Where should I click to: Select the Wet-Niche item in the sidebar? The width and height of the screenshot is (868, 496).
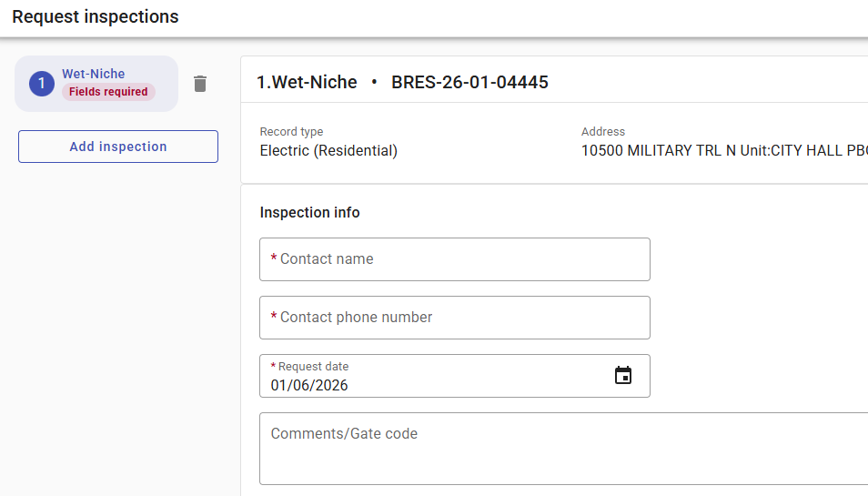click(94, 74)
